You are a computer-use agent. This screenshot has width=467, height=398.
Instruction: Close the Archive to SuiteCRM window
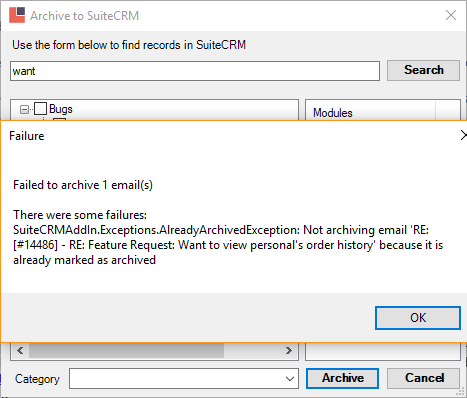click(451, 15)
